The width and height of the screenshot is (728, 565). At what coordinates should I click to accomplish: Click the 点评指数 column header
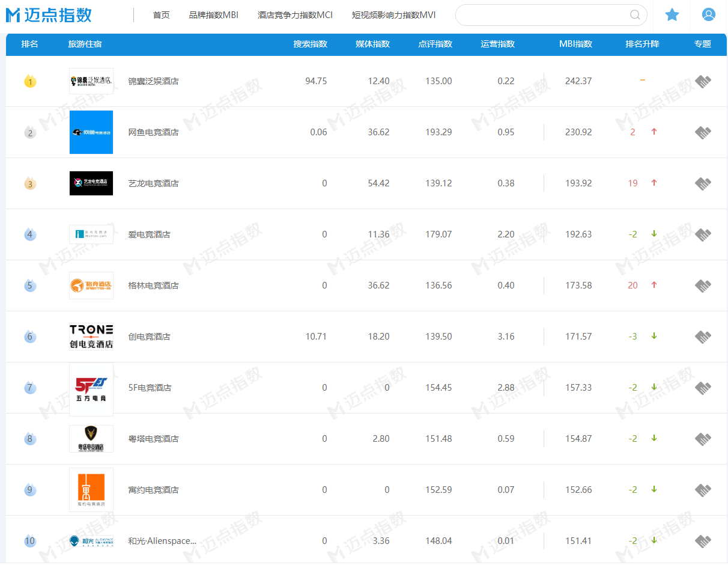[x=435, y=44]
